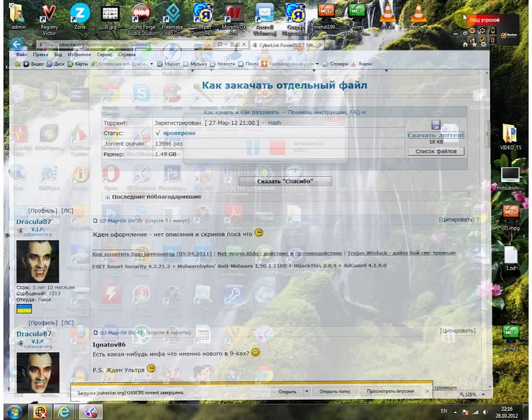The image size is (532, 420).
Task: Tick the checkbox on the admin icon
Action: (11, 6)
